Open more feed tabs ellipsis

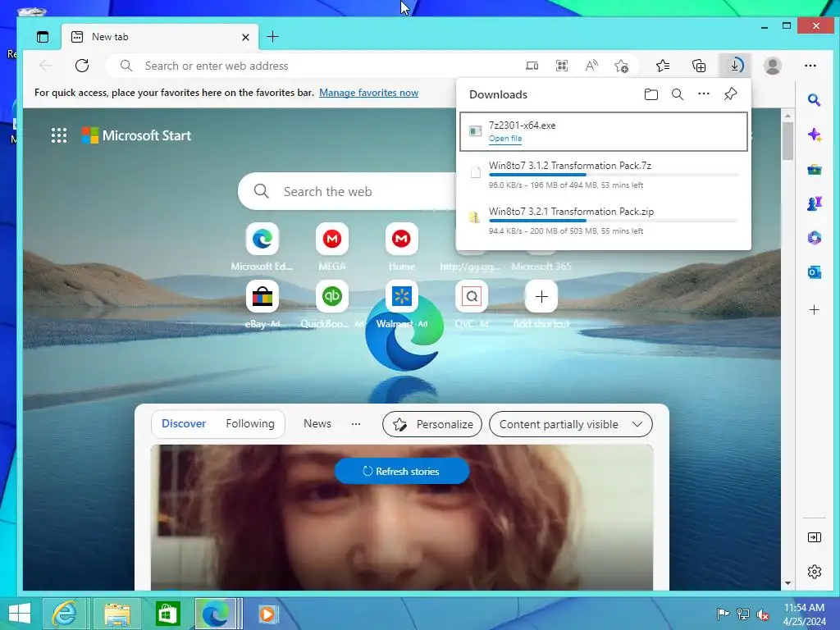[x=356, y=424]
